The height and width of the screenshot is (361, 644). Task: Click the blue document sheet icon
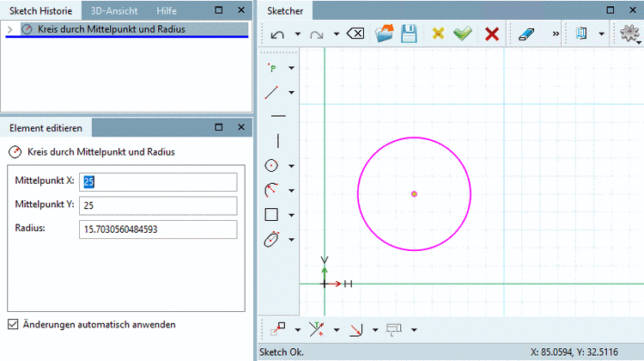tap(581, 34)
